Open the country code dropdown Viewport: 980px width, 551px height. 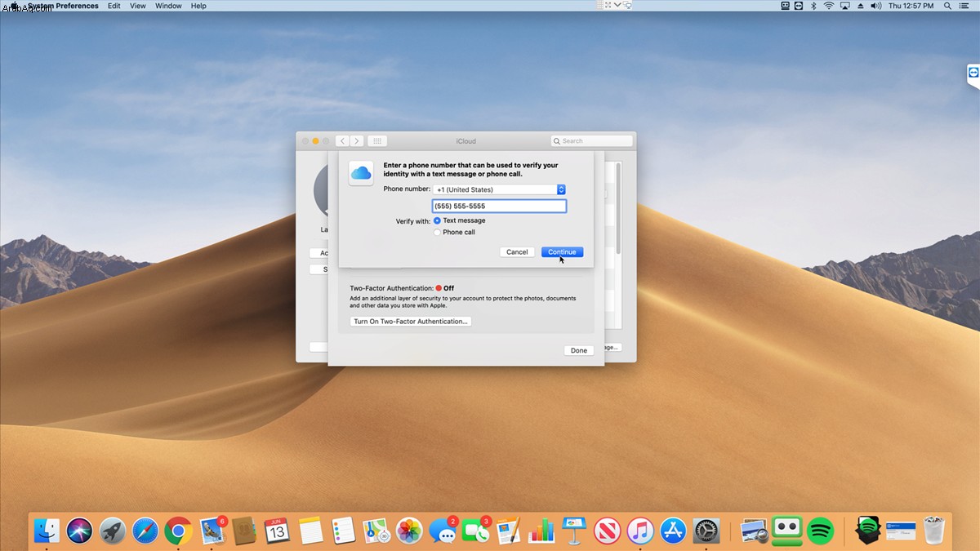point(499,189)
